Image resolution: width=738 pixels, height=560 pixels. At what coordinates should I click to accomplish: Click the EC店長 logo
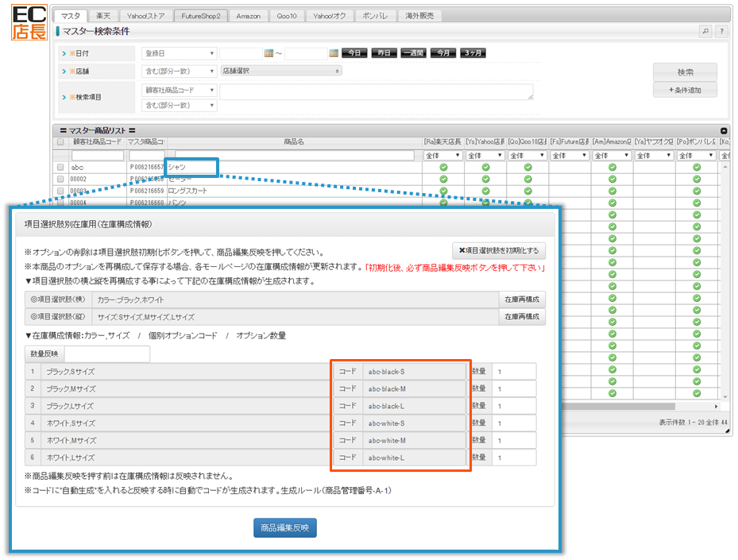point(29,22)
